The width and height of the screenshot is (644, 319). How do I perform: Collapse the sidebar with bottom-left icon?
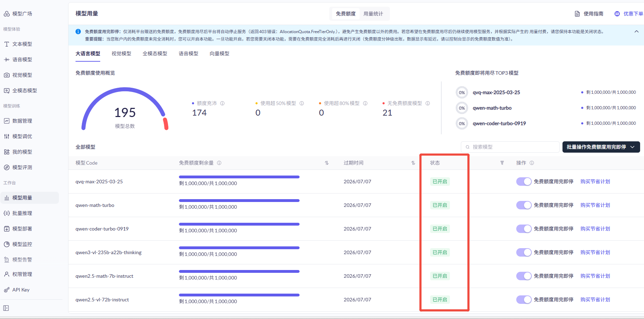pos(6,308)
